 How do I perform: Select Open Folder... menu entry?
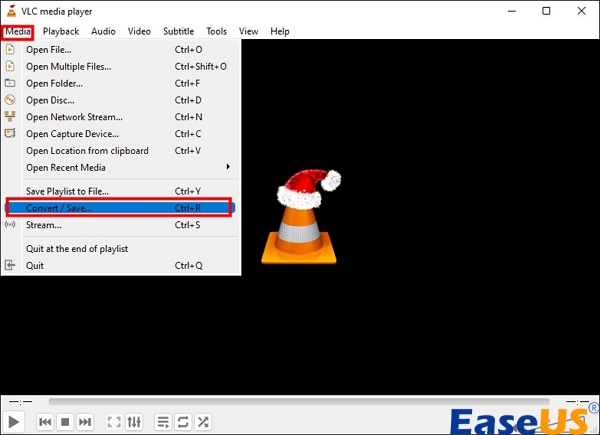coord(121,83)
